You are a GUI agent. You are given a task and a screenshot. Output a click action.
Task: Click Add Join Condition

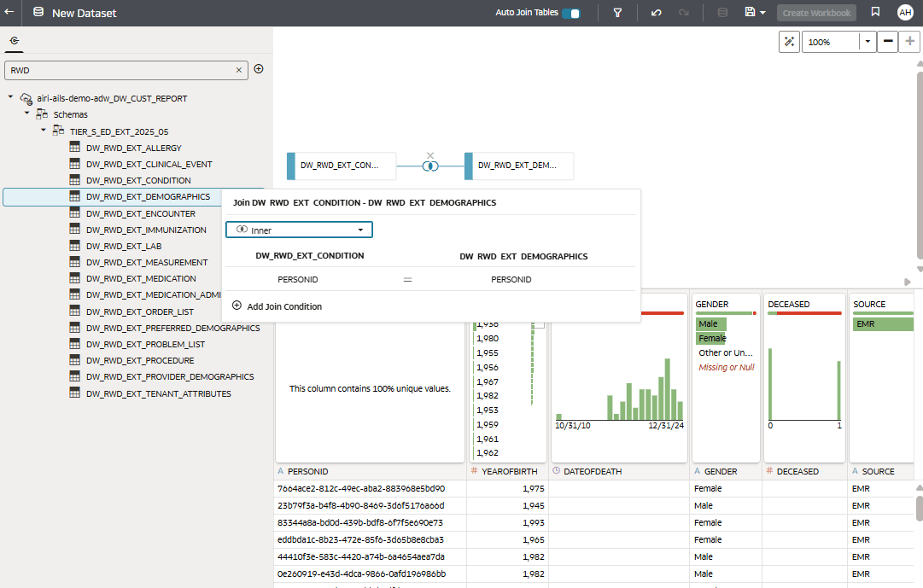[x=277, y=306]
